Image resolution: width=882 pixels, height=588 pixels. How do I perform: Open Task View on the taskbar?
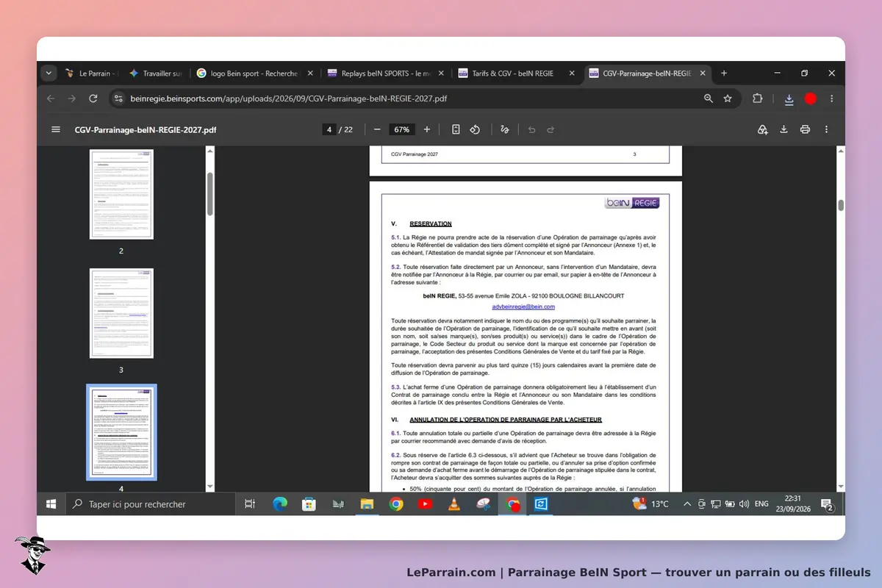pyautogui.click(x=250, y=504)
